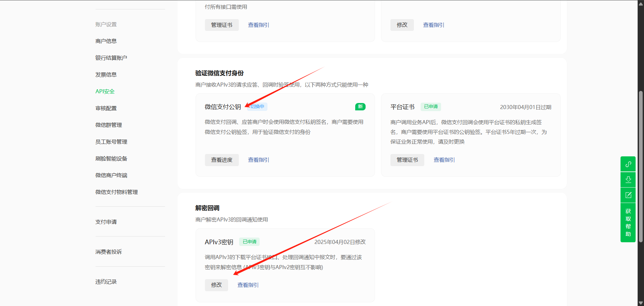Click the green link icon in floating sidebar

click(628, 164)
